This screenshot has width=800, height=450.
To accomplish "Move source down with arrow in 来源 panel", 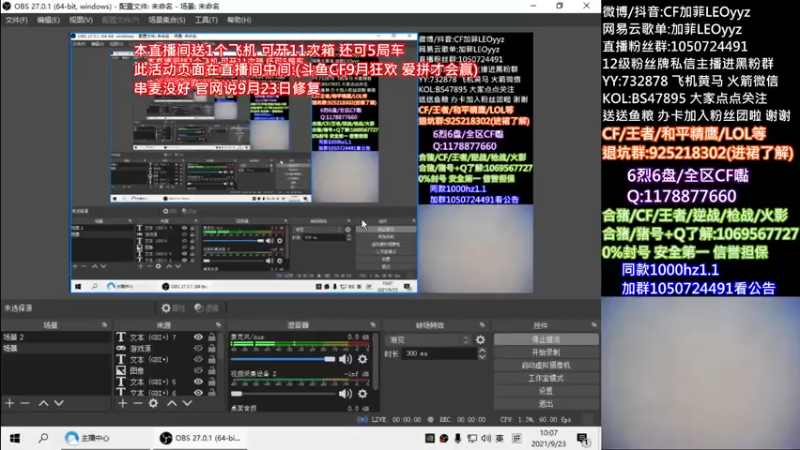I will click(187, 403).
